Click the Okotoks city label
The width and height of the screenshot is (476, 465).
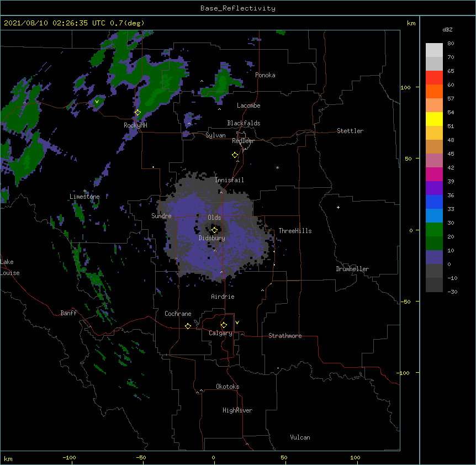(228, 387)
